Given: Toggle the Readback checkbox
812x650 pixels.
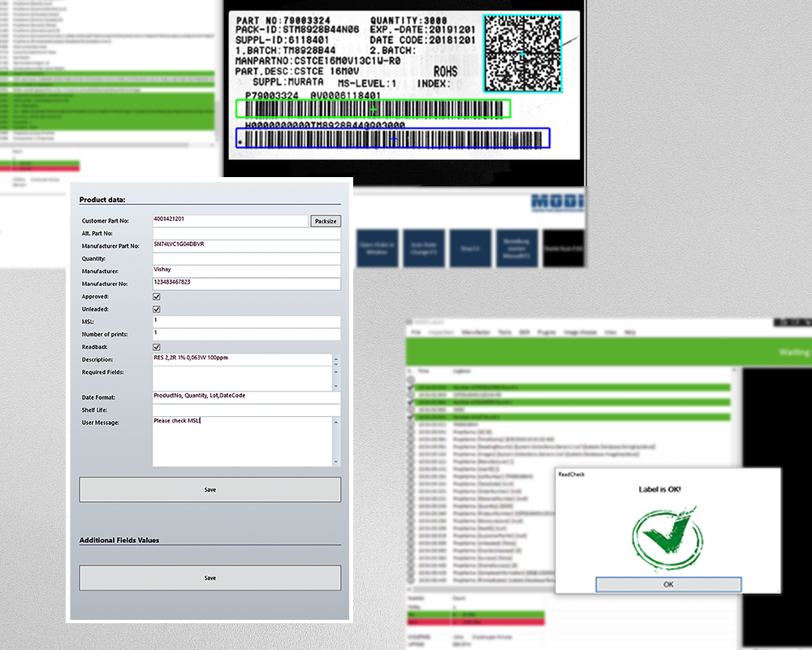Looking at the screenshot, I should point(157,347).
